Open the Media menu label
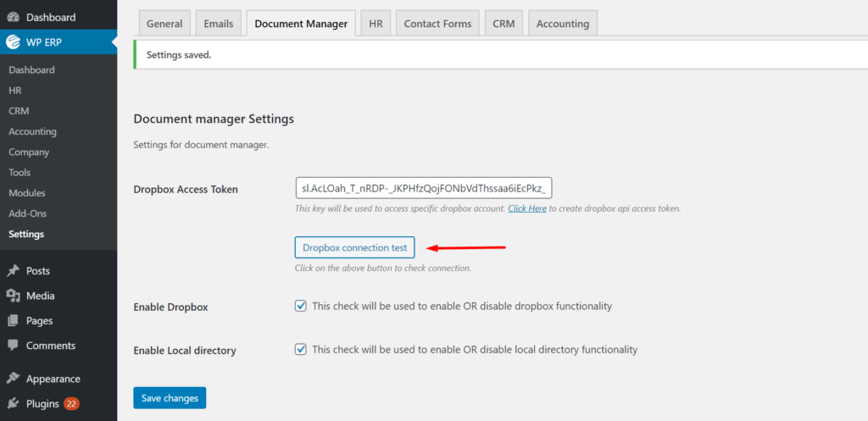Screen dimensions: 868x421 [41, 296]
